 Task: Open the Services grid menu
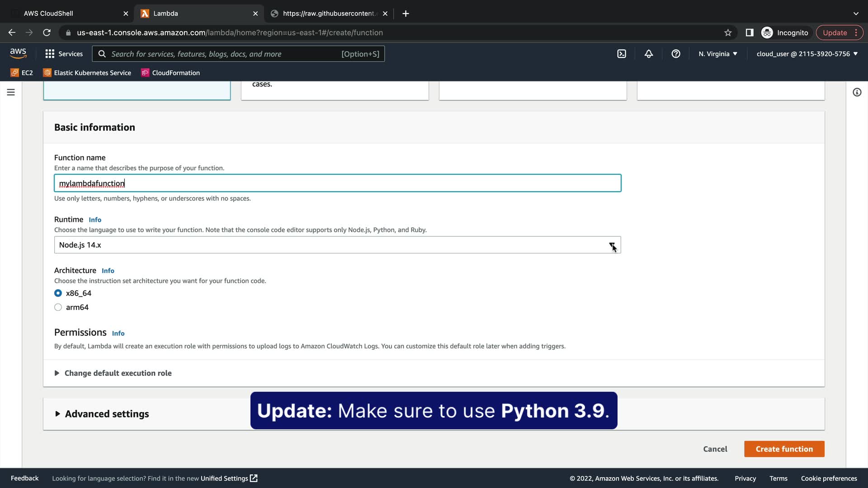[64, 54]
